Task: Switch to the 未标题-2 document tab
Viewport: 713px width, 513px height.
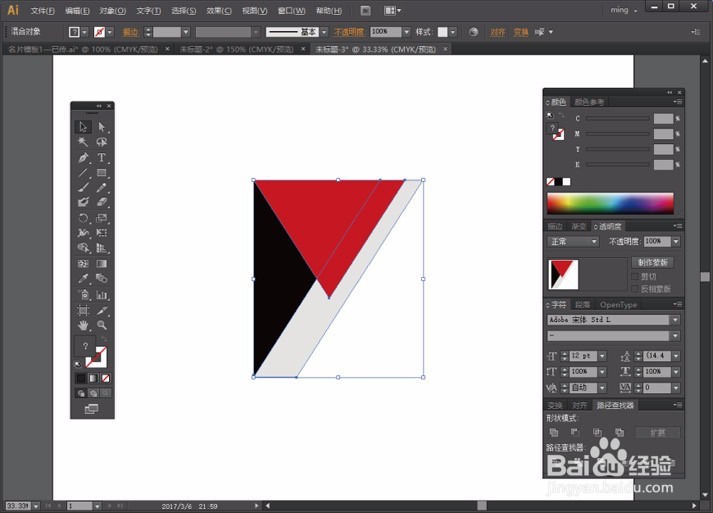Action: coord(236,49)
